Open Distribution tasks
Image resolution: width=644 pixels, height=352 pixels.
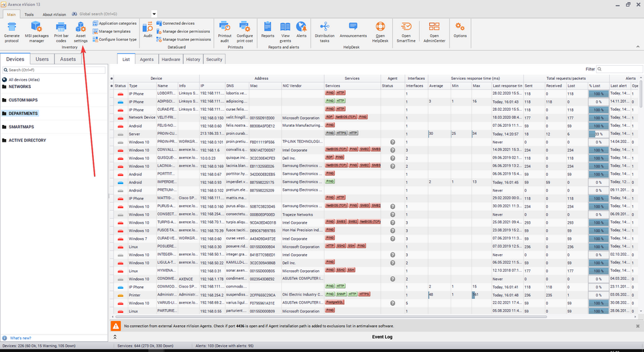tap(325, 30)
